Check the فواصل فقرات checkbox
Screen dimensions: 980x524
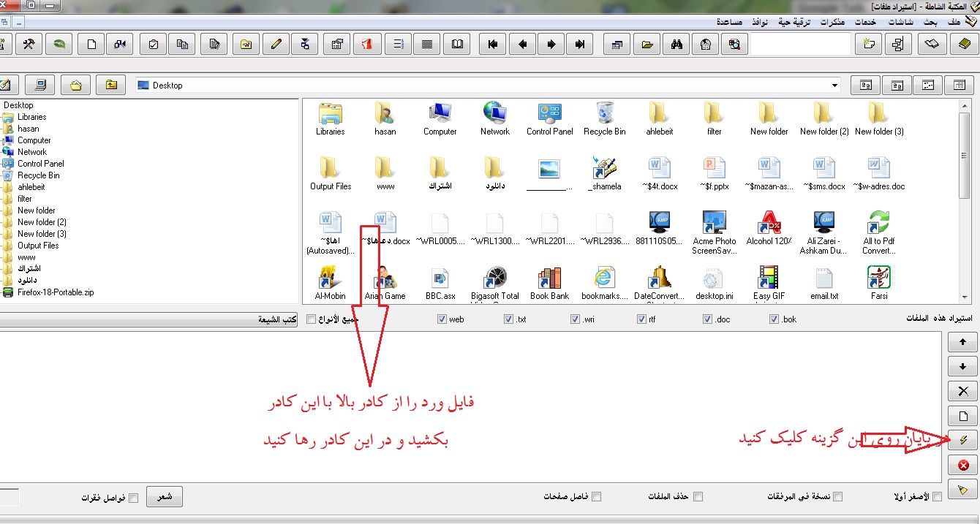click(133, 498)
